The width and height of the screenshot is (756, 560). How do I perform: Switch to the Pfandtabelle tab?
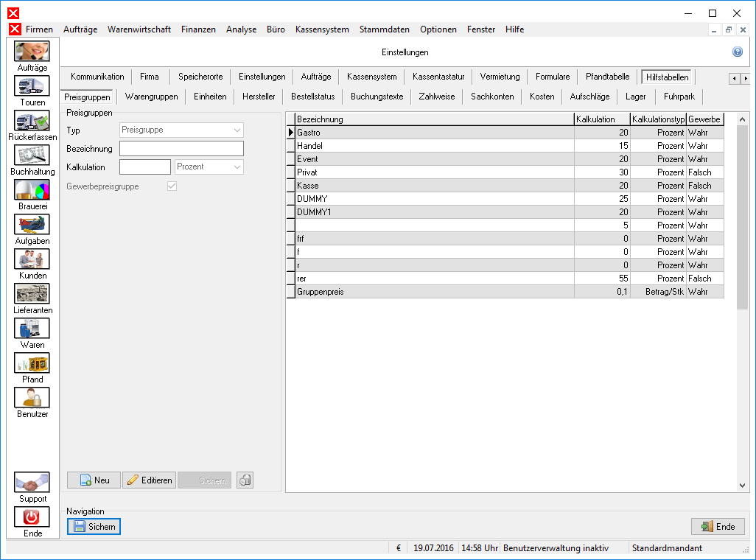tap(607, 77)
